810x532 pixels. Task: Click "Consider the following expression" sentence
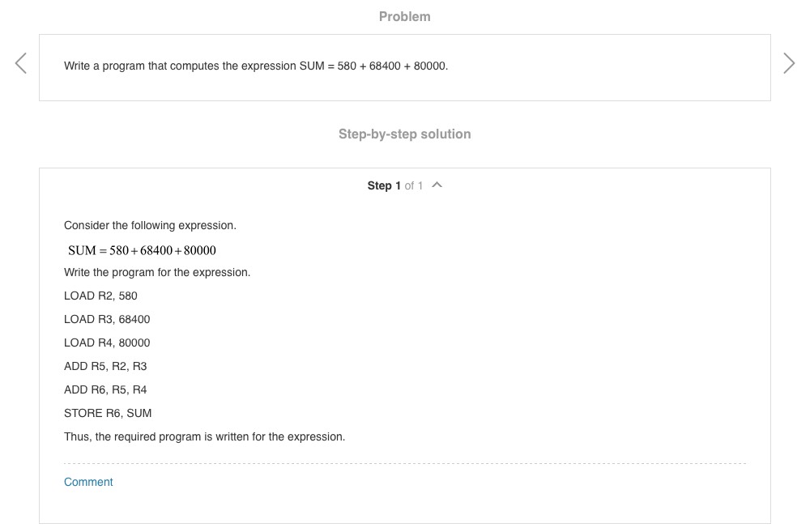click(x=150, y=225)
